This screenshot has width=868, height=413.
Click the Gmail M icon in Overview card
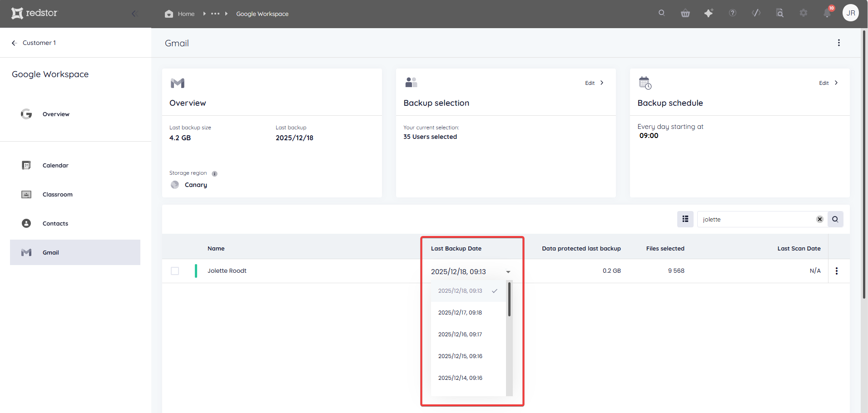coord(178,83)
